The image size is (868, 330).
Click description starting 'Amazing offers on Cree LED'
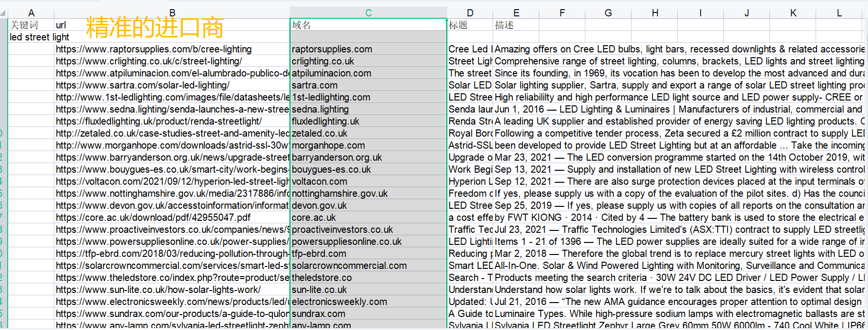(x=679, y=49)
